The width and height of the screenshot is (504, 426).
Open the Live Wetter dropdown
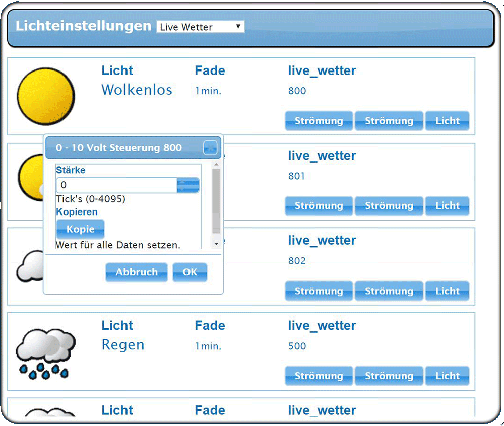pos(200,26)
